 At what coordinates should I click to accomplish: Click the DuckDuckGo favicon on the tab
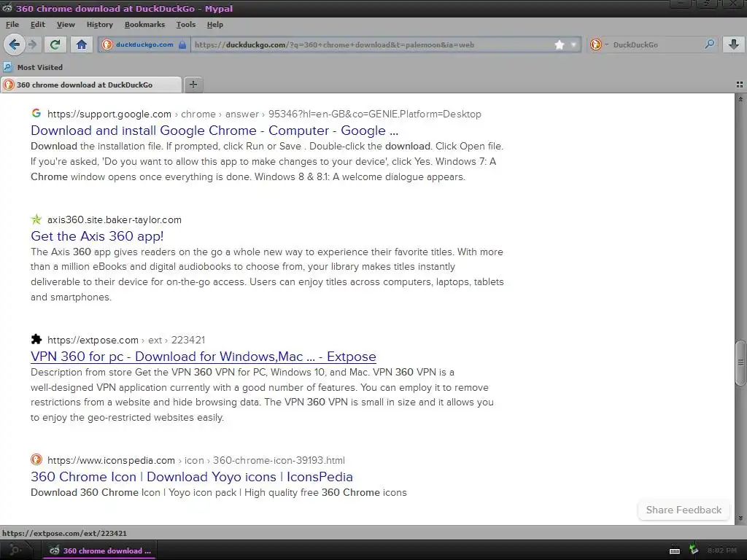(x=9, y=85)
